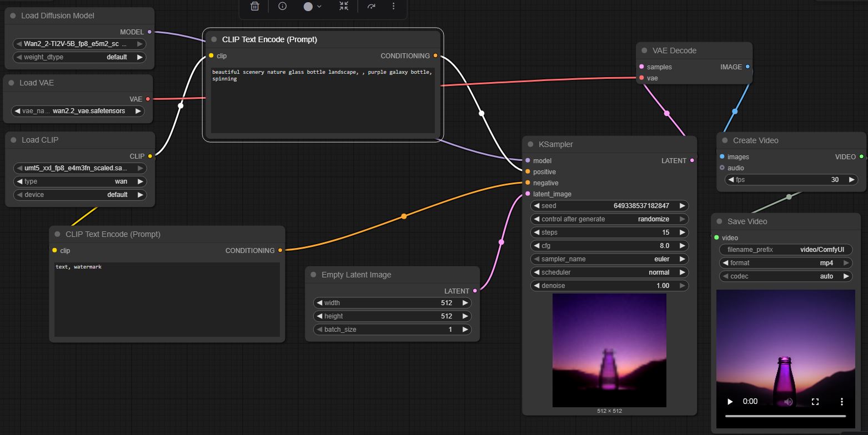Open video player three-dot options
868x435 pixels.
coord(842,401)
